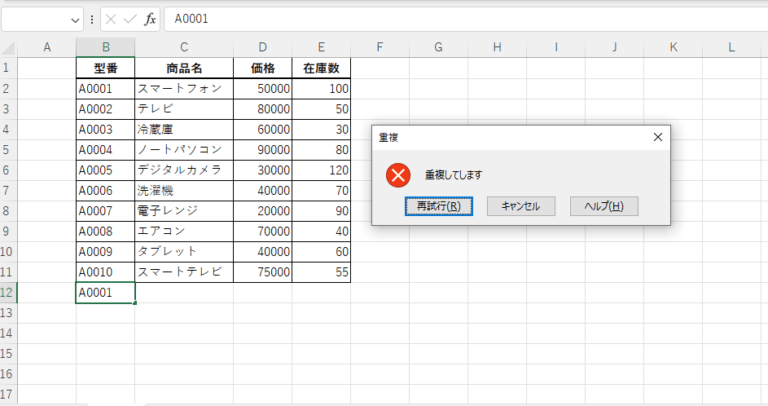Select the cell containing ノートパソコン
Image resolution: width=768 pixels, height=406 pixels.
coord(184,150)
